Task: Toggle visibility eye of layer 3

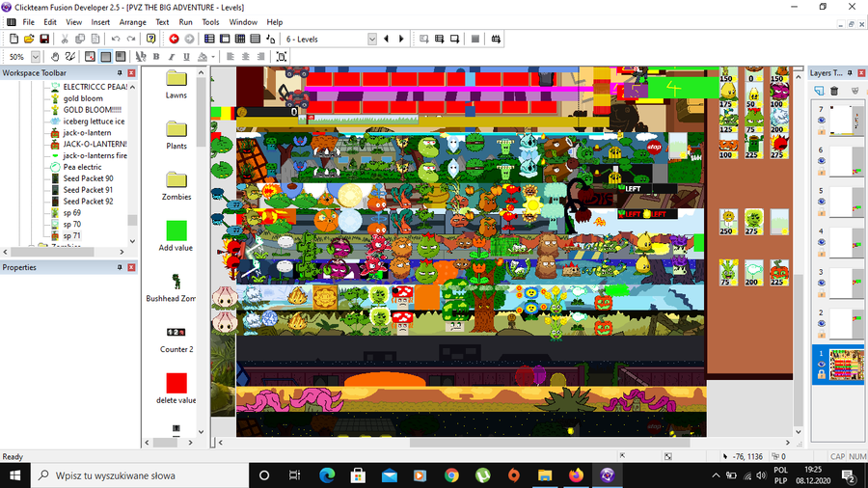Action: click(821, 283)
